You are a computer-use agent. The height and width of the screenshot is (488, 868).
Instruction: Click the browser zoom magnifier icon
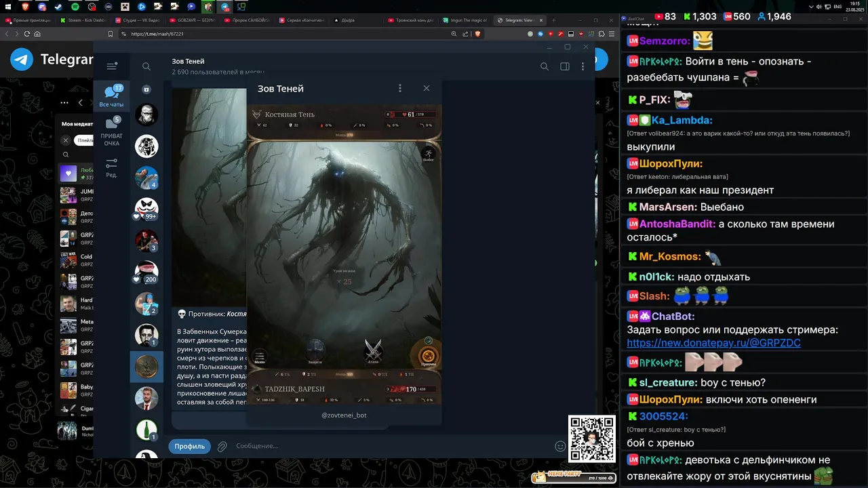pyautogui.click(x=454, y=33)
